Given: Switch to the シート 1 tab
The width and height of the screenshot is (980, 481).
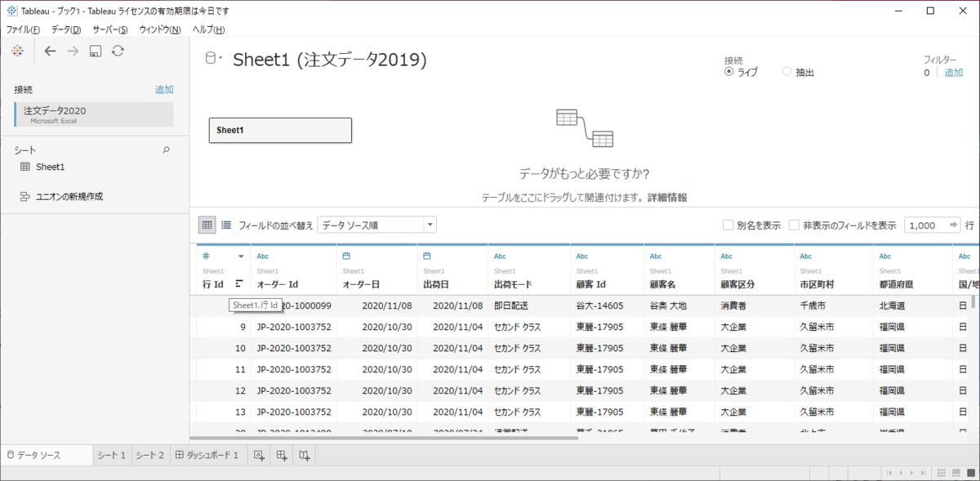Looking at the screenshot, I should click(112, 455).
